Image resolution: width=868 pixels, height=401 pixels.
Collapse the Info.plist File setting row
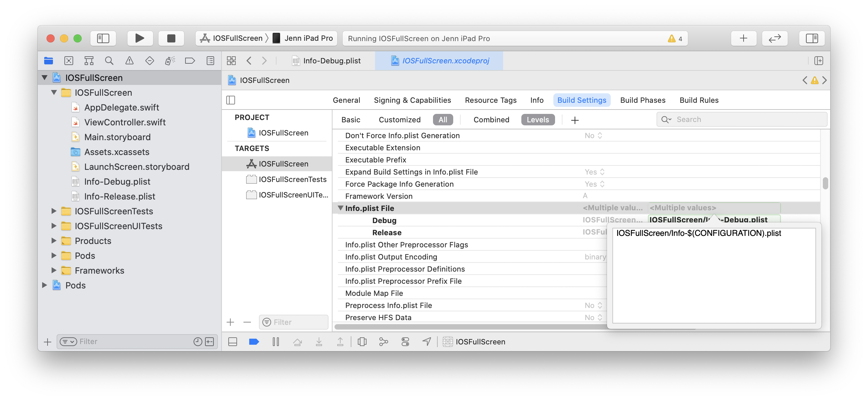(x=341, y=208)
